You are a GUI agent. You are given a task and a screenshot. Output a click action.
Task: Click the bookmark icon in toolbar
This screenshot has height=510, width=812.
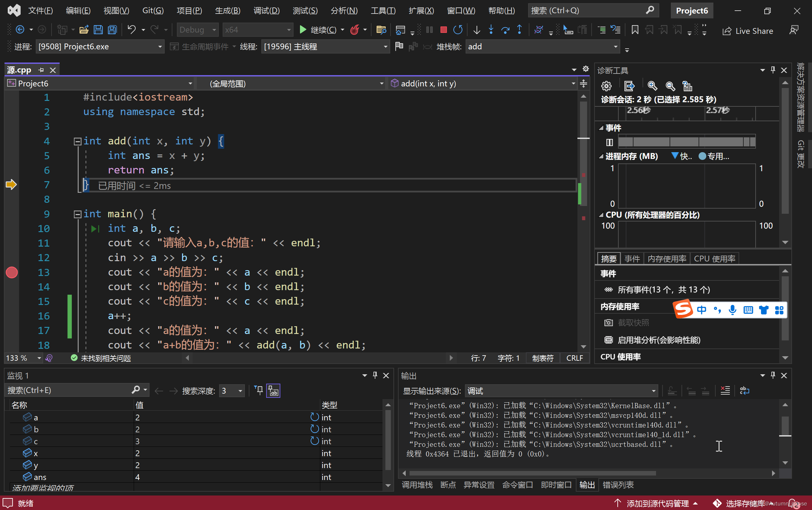point(635,30)
